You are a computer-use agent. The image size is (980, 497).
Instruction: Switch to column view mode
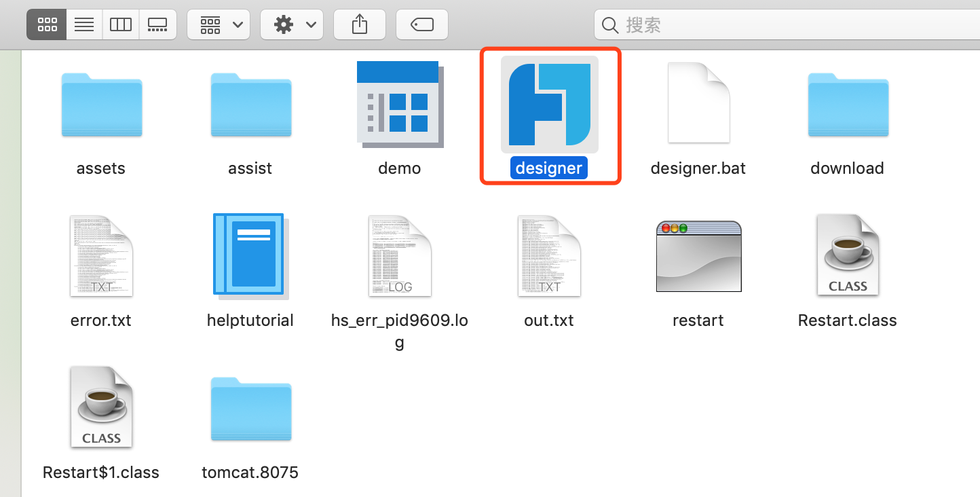tap(121, 25)
